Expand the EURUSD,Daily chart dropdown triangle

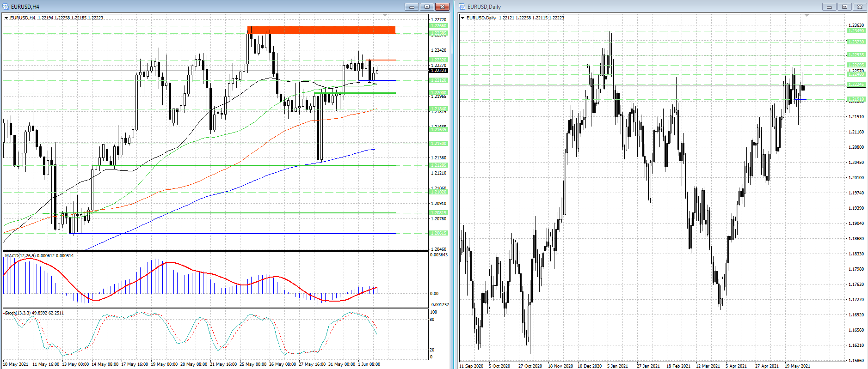click(463, 18)
